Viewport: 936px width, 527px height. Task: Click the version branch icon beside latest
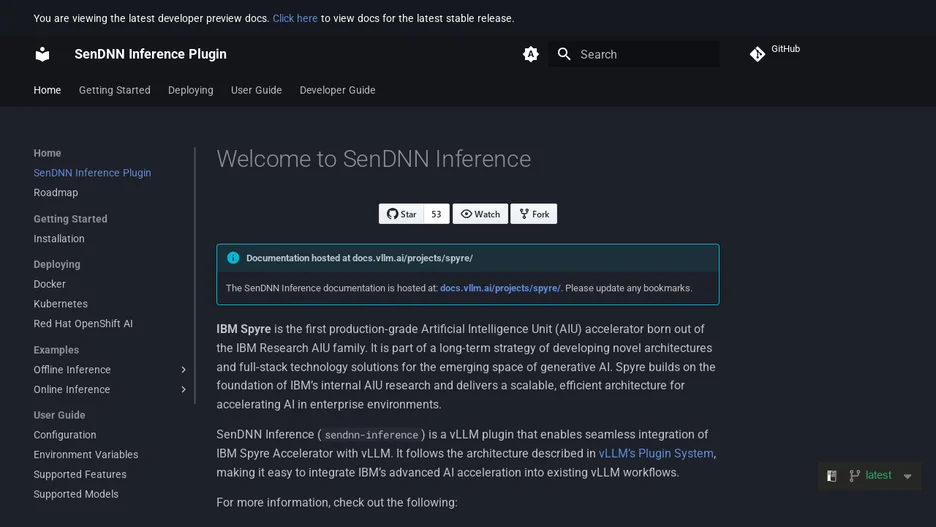854,476
